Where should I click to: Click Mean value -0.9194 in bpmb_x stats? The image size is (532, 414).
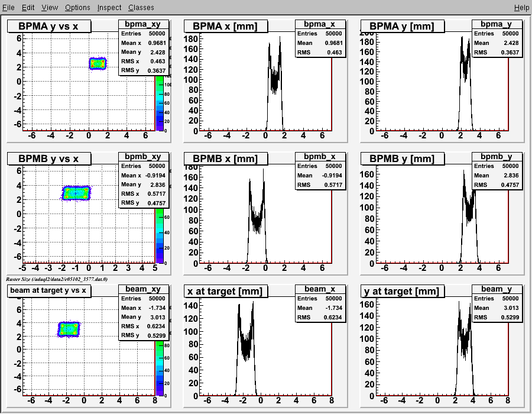click(332, 176)
